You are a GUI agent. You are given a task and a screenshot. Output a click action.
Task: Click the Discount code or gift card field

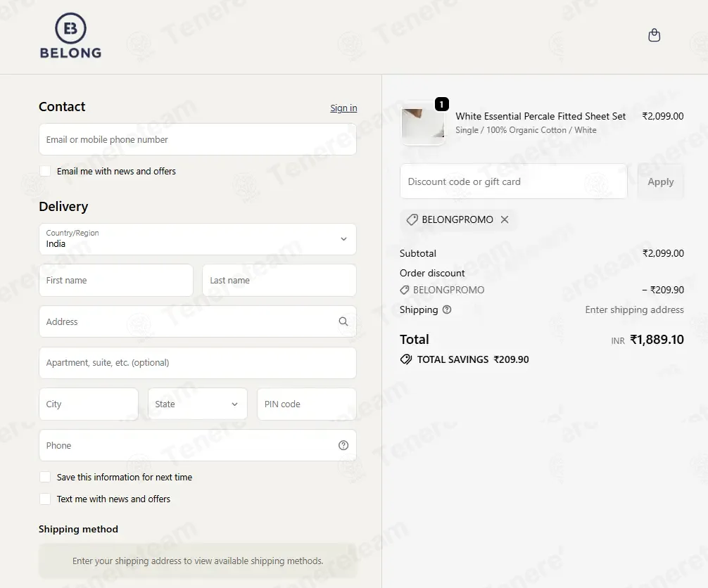pyautogui.click(x=513, y=181)
